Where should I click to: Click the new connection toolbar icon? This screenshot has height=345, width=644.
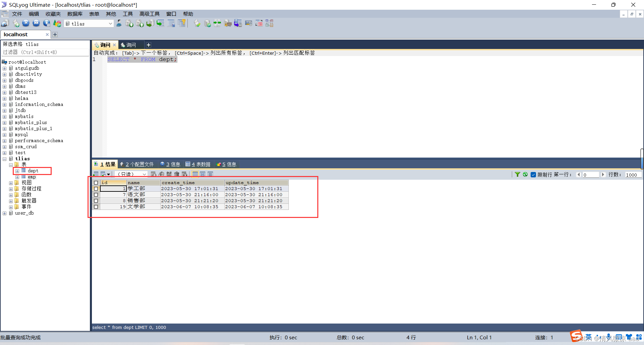tap(5, 23)
